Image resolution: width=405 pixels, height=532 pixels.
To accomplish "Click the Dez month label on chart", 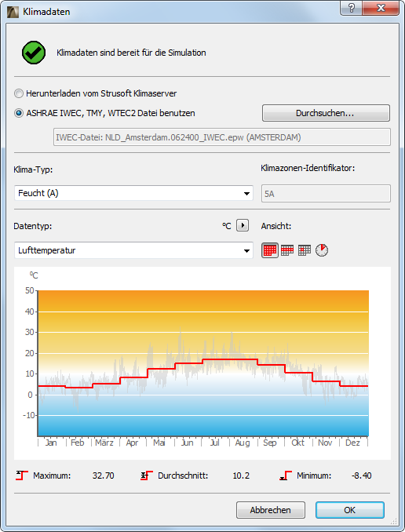I will tap(352, 443).
